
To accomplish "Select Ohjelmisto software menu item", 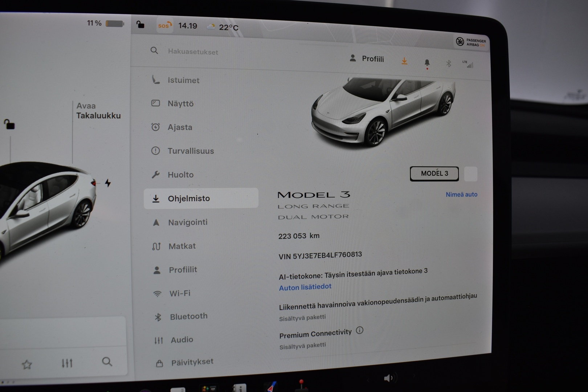I will pyautogui.click(x=201, y=198).
